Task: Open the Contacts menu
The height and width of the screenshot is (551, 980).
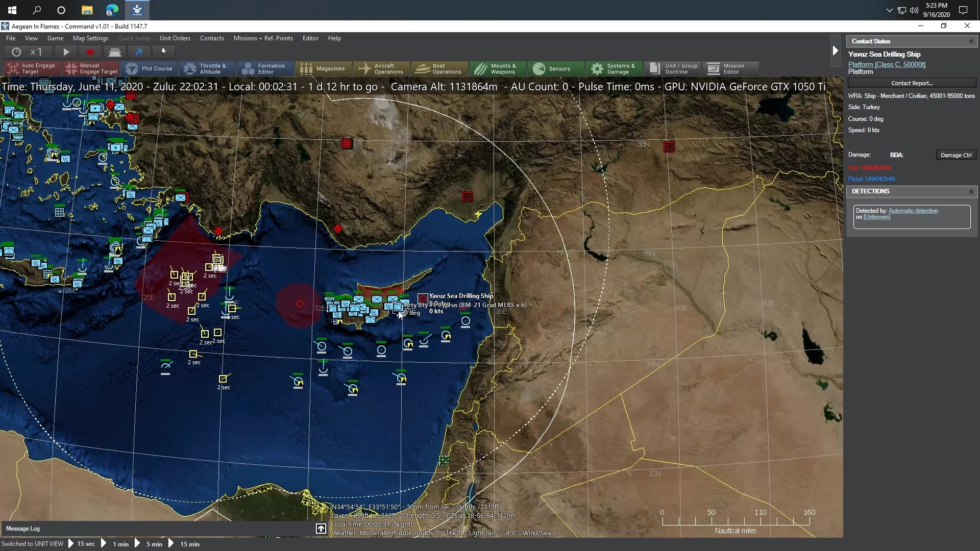Action: (212, 38)
